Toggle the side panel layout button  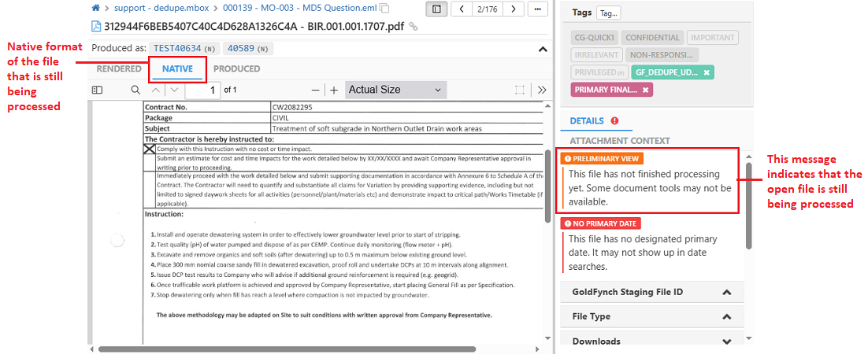(437, 9)
